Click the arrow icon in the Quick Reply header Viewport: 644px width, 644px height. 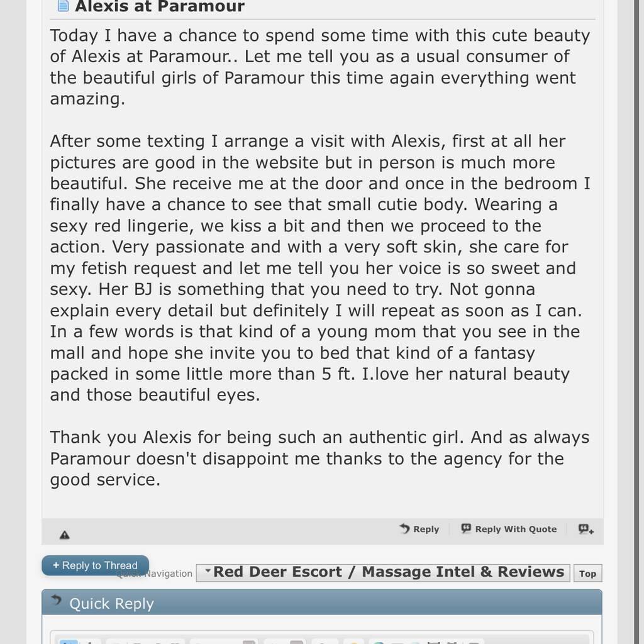[x=57, y=601]
